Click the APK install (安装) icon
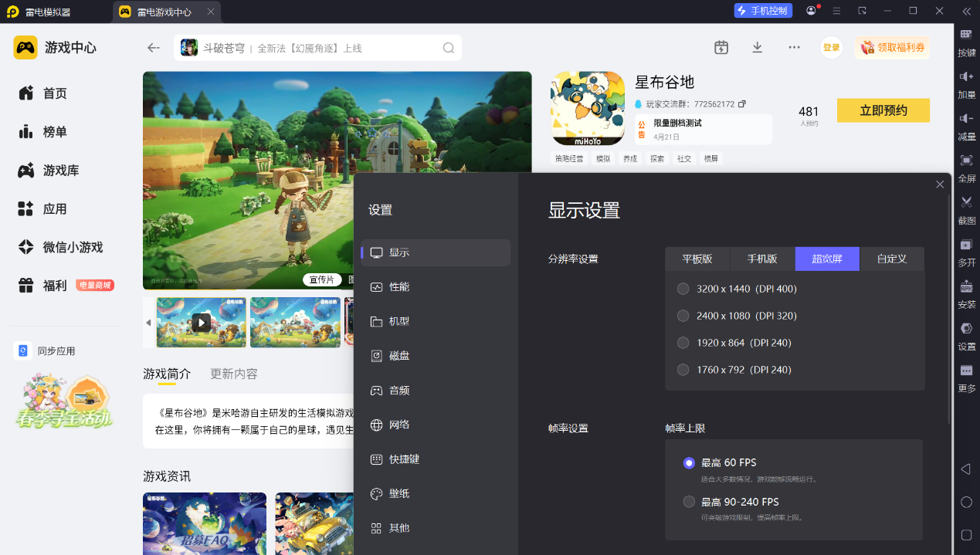The height and width of the screenshot is (555, 980). pos(966,286)
